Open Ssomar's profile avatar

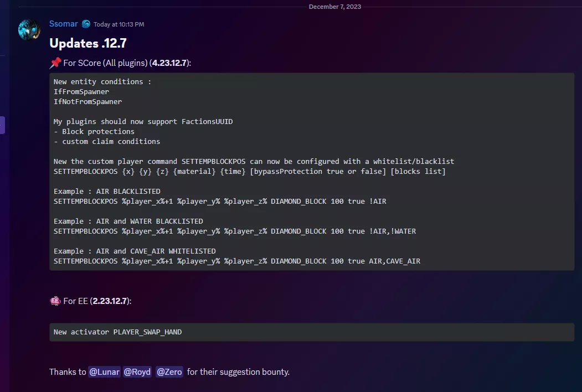tap(29, 29)
